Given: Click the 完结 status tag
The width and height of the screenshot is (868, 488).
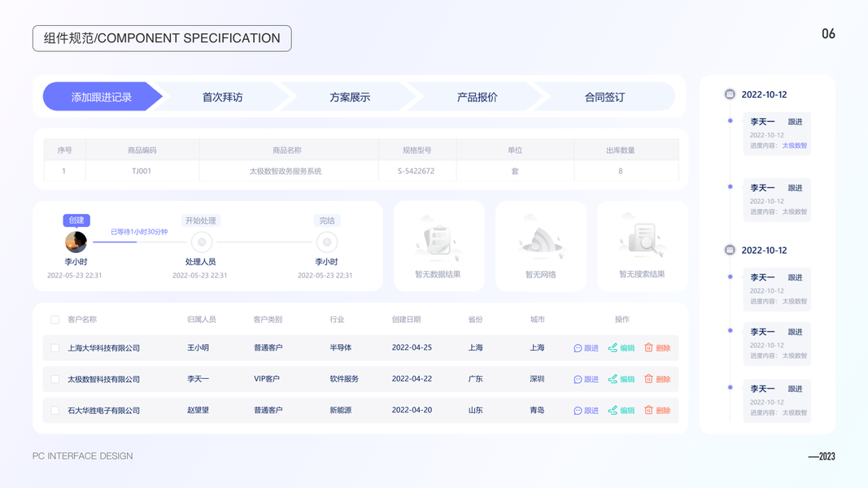Looking at the screenshot, I should coord(326,220).
